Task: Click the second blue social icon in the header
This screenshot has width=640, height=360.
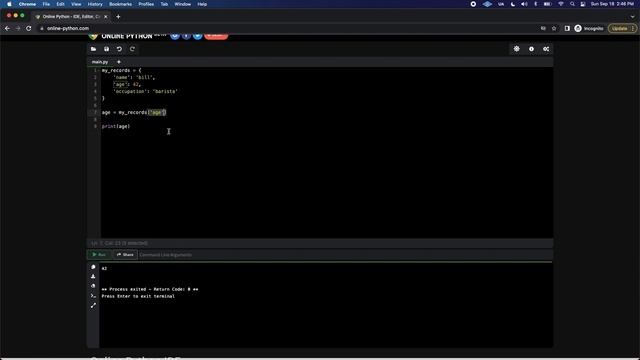Action: pos(186,36)
